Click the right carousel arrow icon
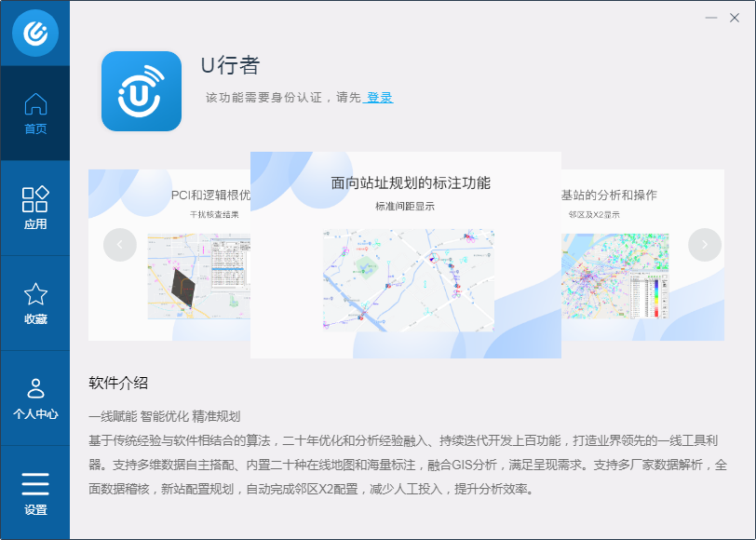The image size is (756, 540). [705, 244]
